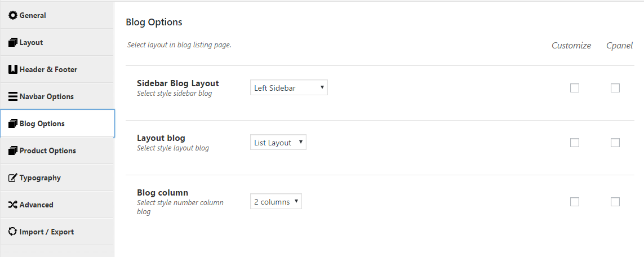Open the Left Sidebar dropdown
This screenshot has width=644, height=257.
(288, 87)
